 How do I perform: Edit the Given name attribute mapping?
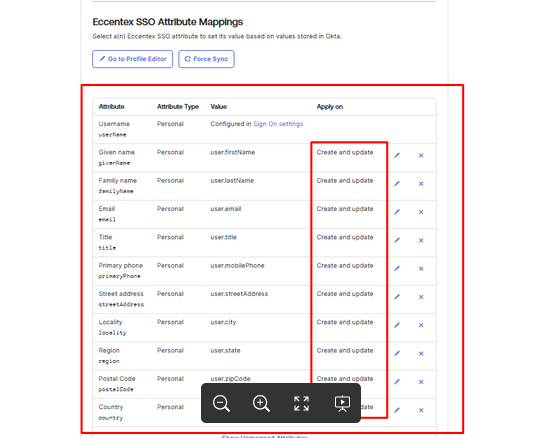pyautogui.click(x=397, y=155)
